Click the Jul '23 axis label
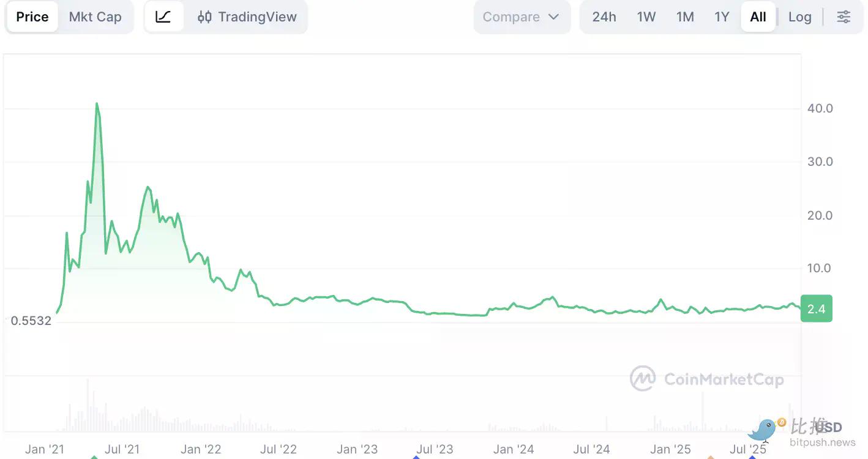 [435, 449]
